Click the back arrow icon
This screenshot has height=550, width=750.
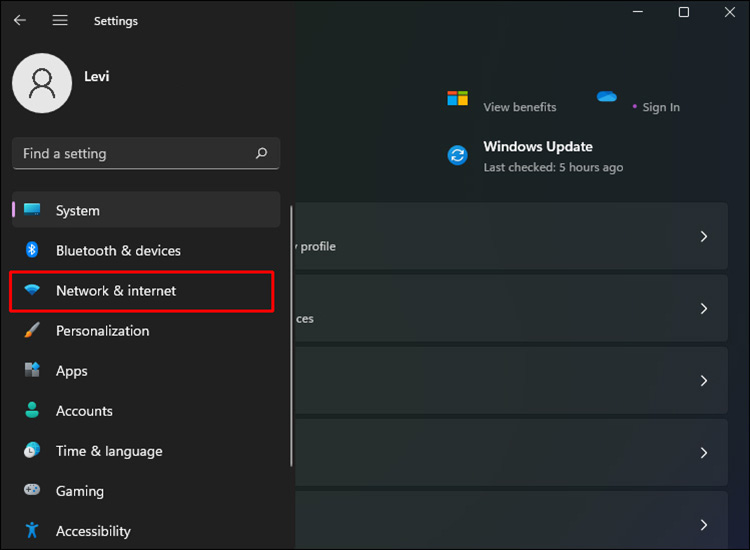pos(20,20)
